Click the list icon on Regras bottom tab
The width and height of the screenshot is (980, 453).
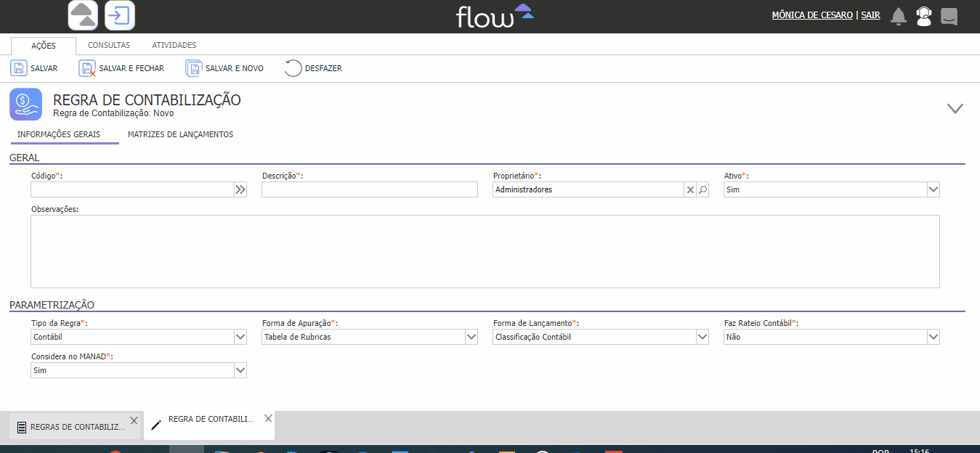pos(22,428)
